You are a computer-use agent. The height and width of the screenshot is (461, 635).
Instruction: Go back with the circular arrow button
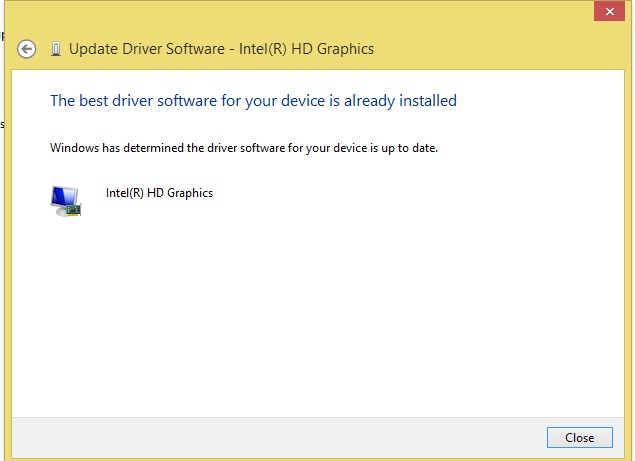coord(27,49)
